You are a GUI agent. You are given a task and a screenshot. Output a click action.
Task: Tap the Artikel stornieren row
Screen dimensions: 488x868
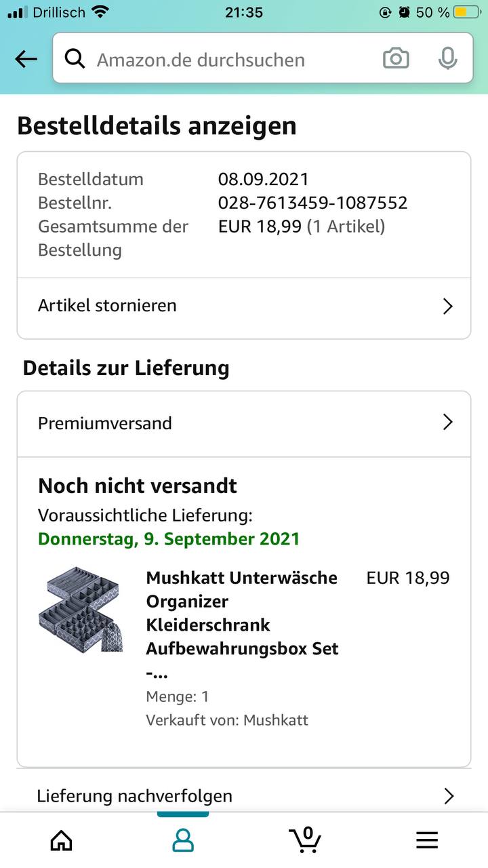[x=203, y=306]
